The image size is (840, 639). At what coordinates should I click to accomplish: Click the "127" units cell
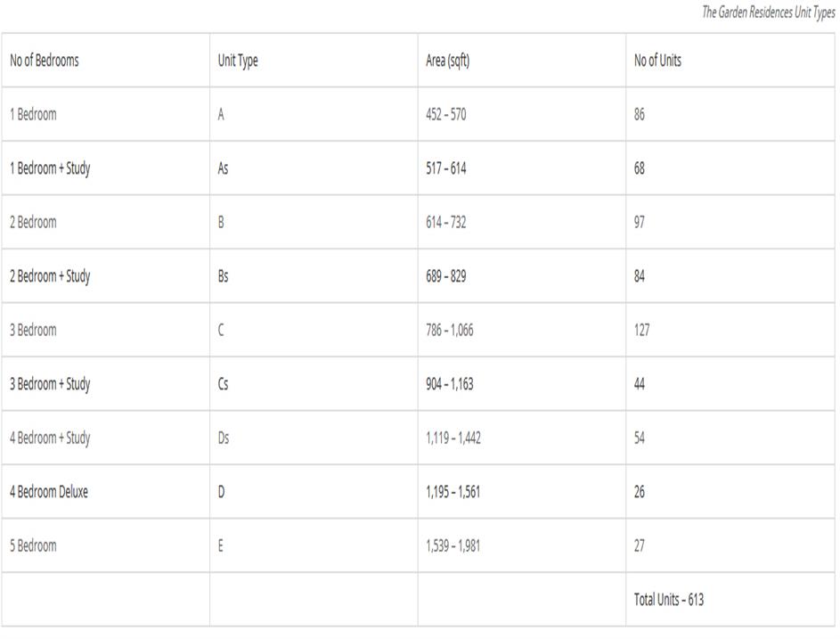click(641, 331)
